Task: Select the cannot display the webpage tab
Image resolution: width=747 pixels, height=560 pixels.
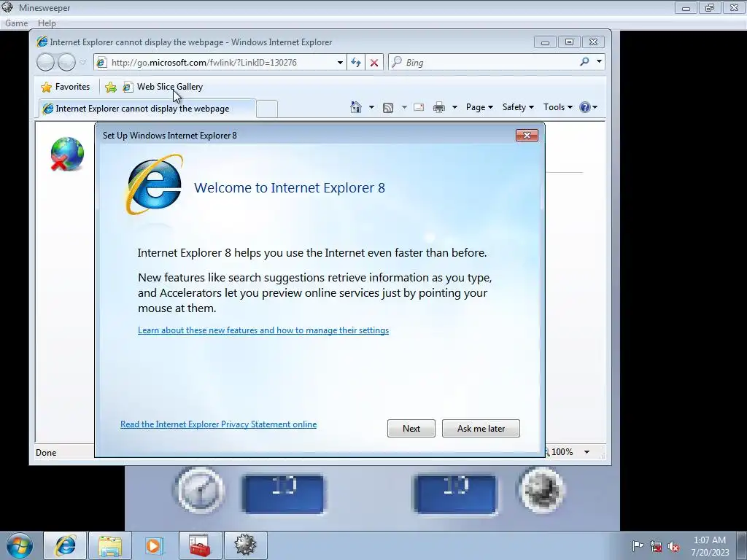Action: [x=147, y=109]
